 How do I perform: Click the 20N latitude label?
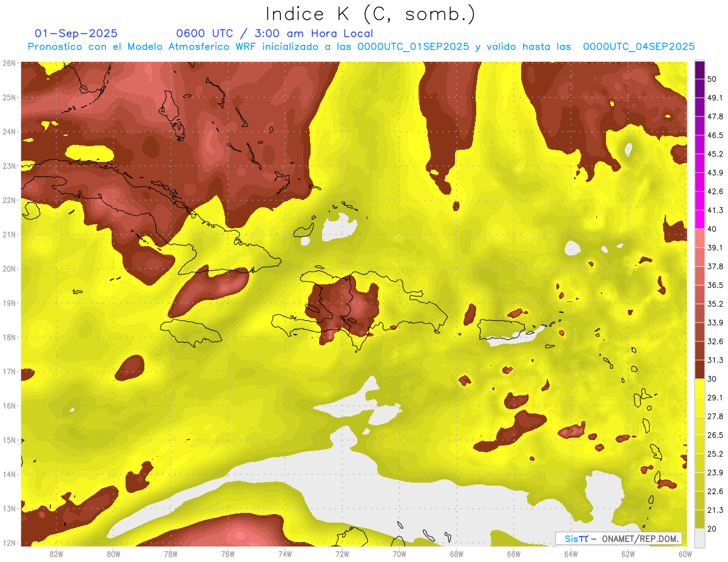(x=9, y=269)
